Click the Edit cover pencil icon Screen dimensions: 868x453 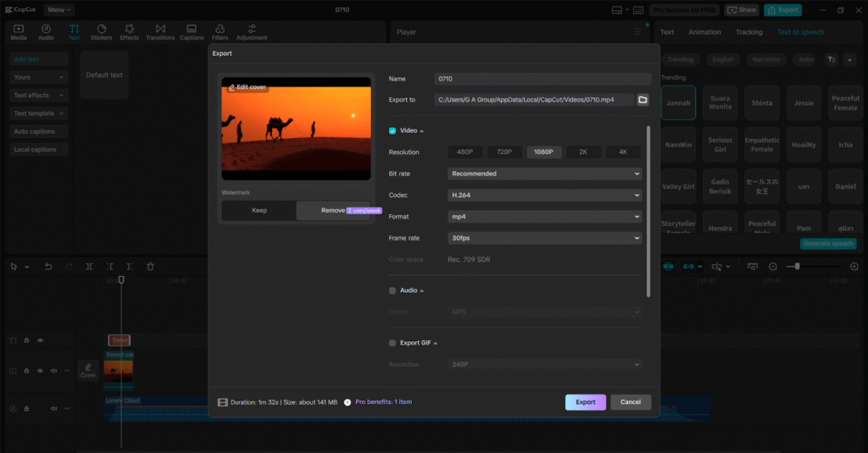[x=231, y=87]
